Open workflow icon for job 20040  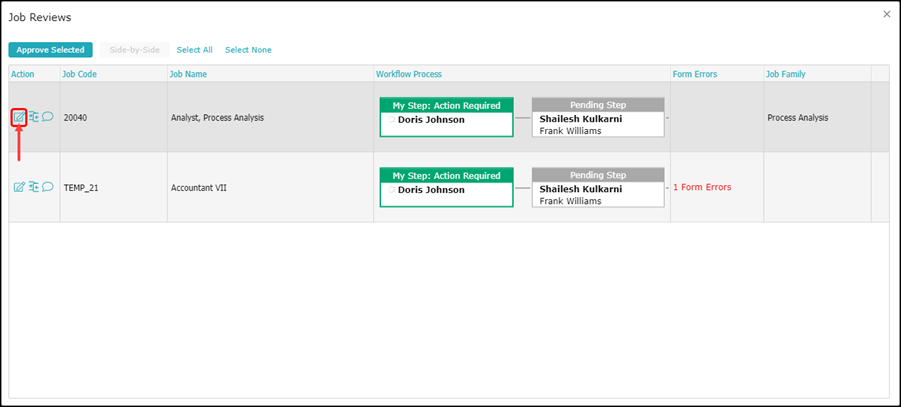33,117
